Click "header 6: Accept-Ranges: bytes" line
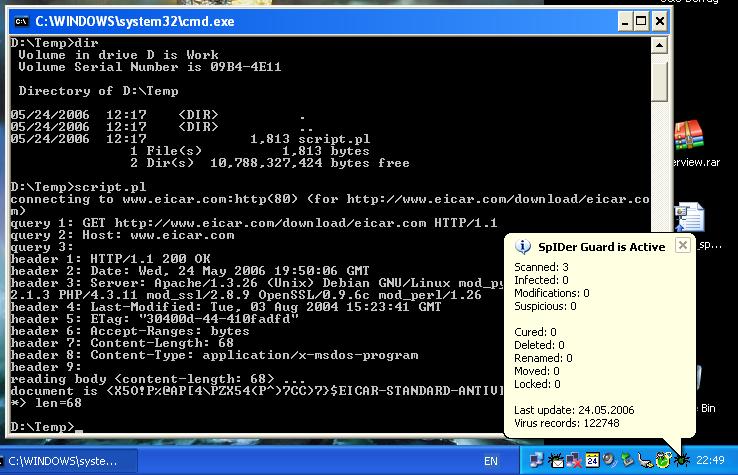 coord(130,331)
